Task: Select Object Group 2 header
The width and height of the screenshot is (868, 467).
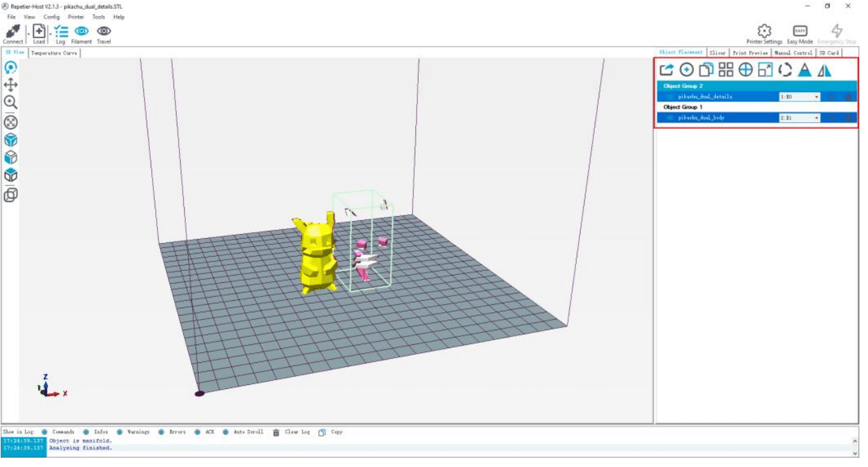Action: point(756,86)
